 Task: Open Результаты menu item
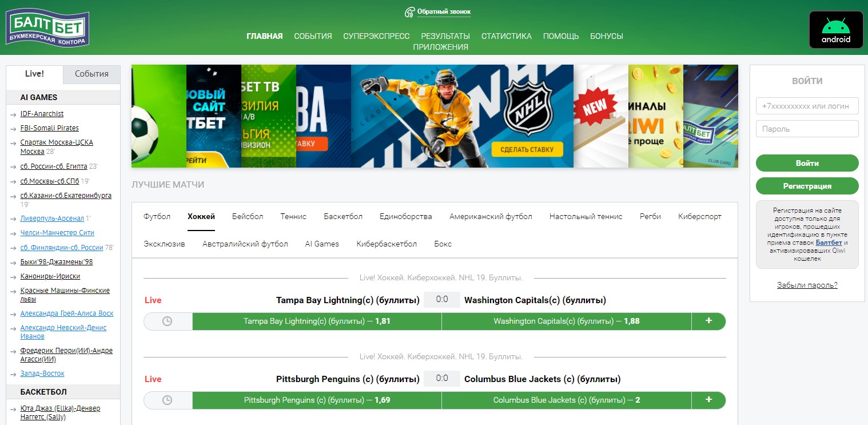pyautogui.click(x=445, y=36)
